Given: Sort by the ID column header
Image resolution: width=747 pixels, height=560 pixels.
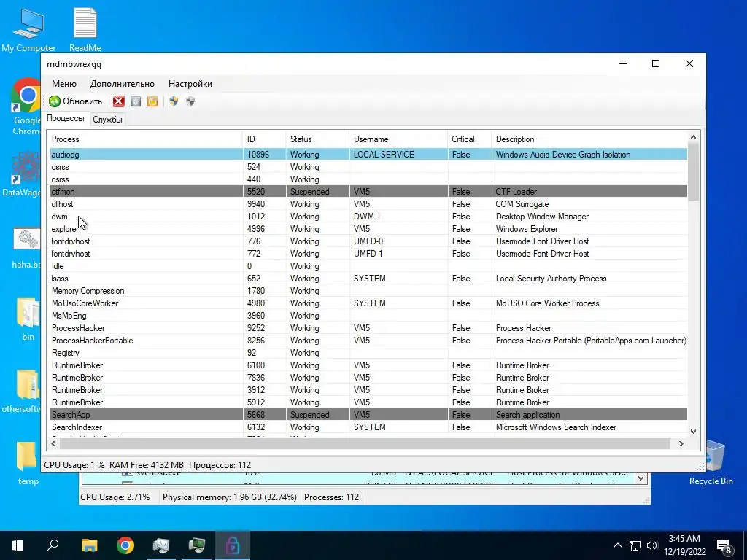Looking at the screenshot, I should pos(264,139).
